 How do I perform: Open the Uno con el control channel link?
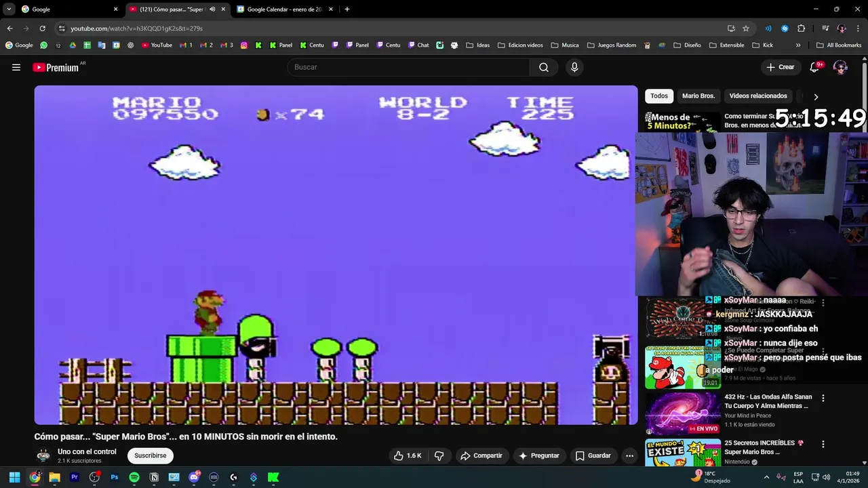pos(87,451)
